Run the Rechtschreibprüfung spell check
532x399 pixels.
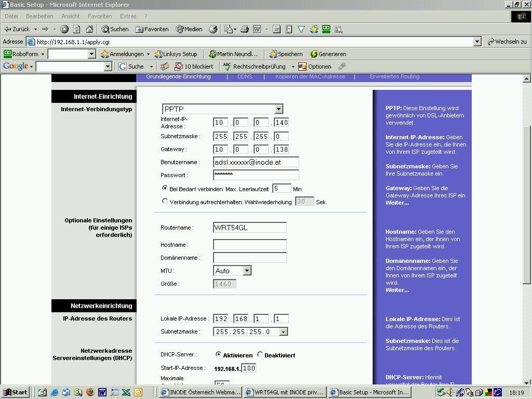tap(255, 66)
